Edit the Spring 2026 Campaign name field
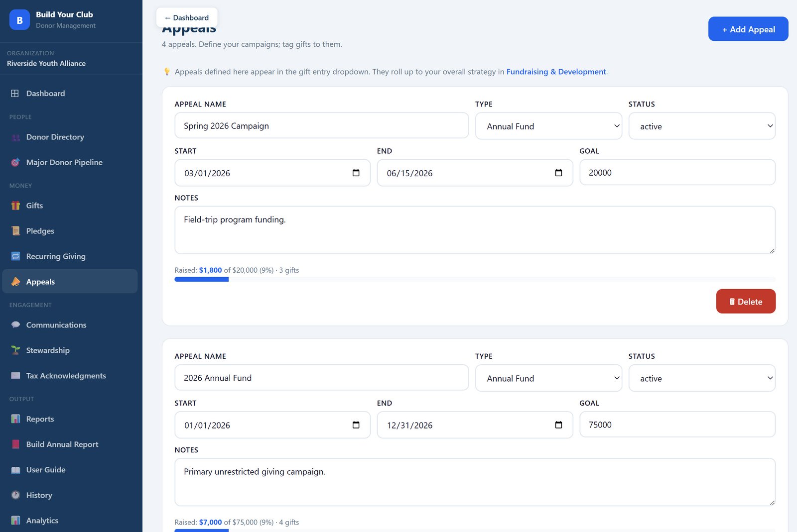Screen dimensions: 797x532 tap(321, 125)
